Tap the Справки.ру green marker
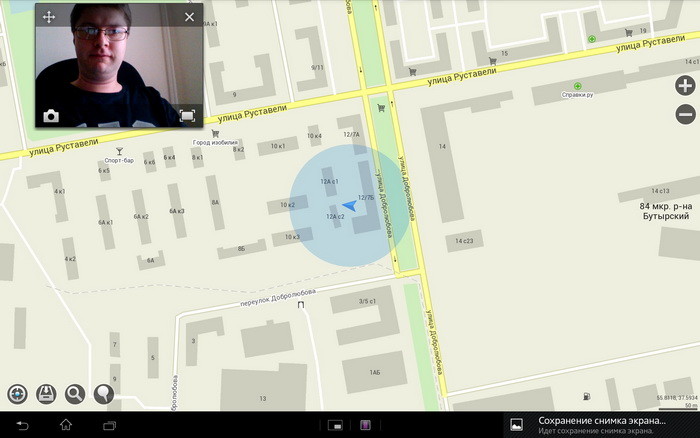This screenshot has width=700, height=438. point(577,87)
